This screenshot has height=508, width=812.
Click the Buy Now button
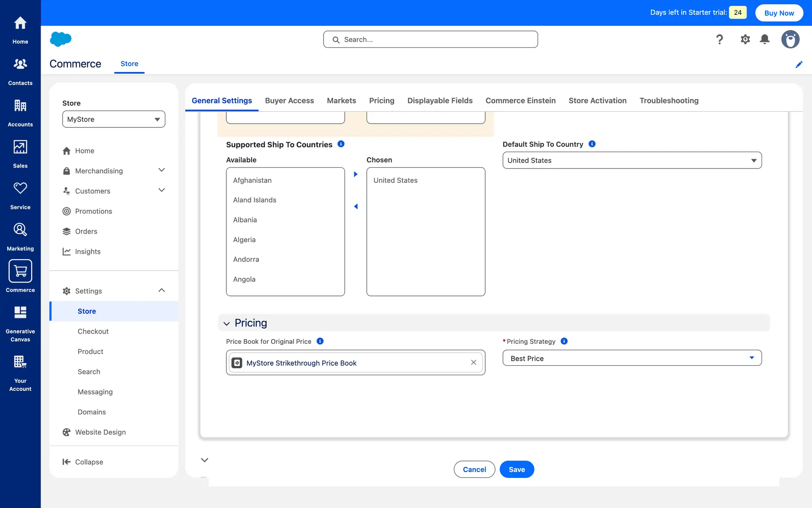pos(779,13)
